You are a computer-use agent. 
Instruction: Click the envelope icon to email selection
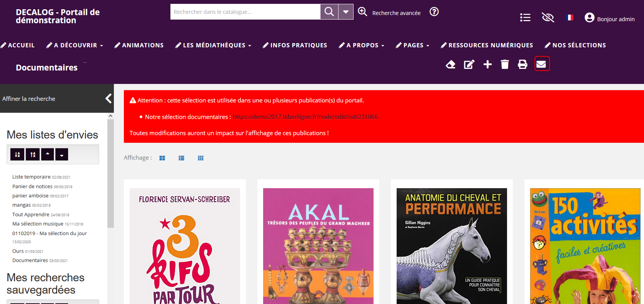click(541, 64)
